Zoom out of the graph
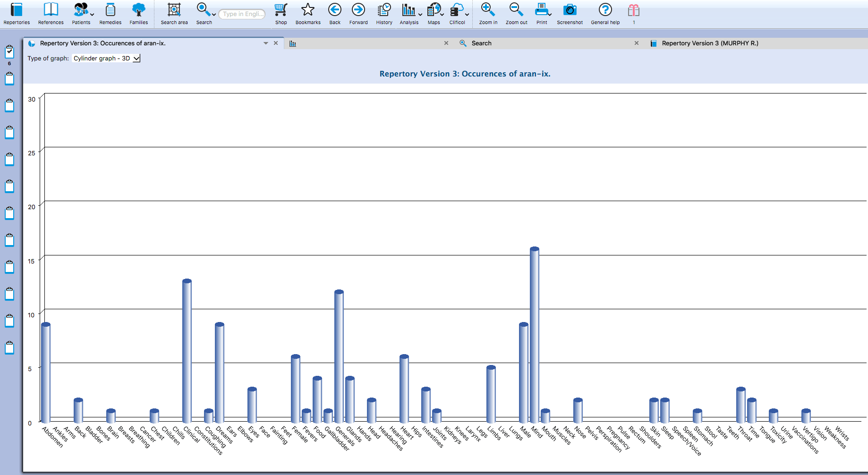This screenshot has width=868, height=475. [516, 14]
